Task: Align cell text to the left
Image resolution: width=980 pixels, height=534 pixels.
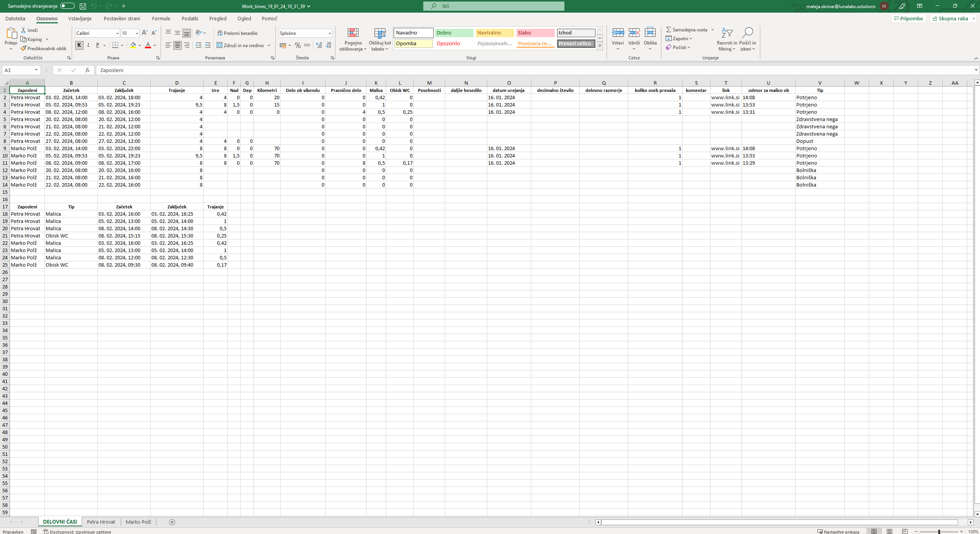Action: [x=168, y=45]
